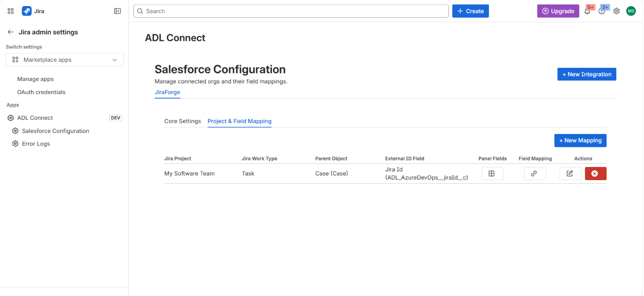Switch to the Core Settings tab
This screenshot has width=644, height=296.
click(x=182, y=121)
